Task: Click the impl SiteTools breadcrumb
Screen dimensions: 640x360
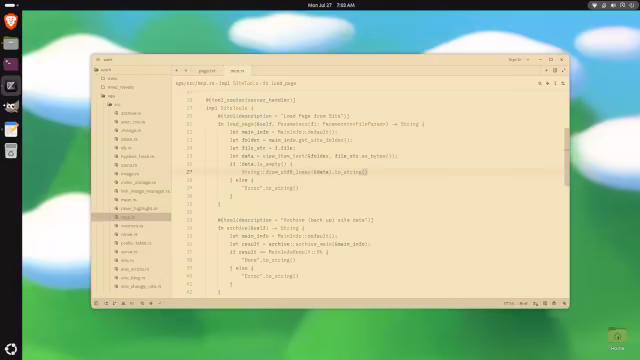Action: (x=240, y=83)
